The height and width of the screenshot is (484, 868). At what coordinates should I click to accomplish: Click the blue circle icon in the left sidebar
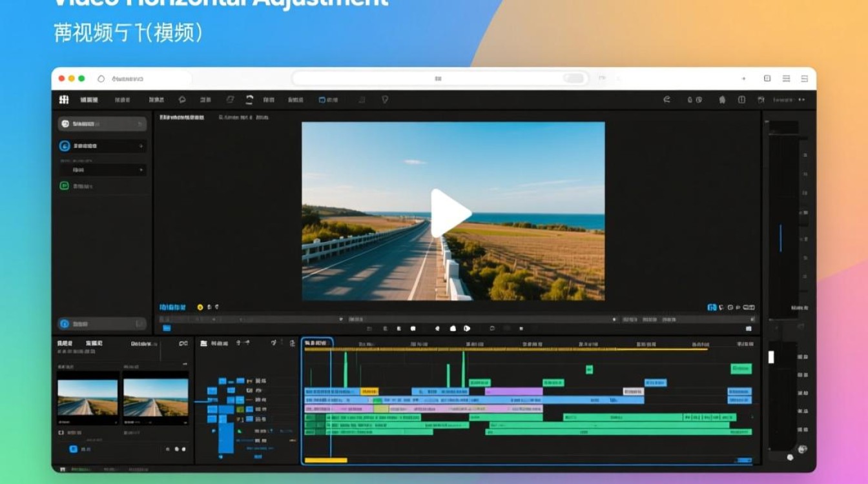[x=65, y=146]
